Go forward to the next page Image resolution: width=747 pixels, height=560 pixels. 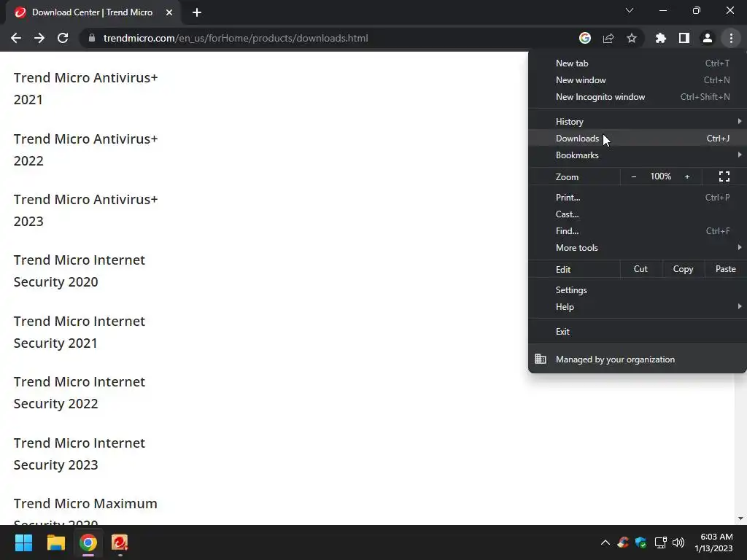point(39,38)
